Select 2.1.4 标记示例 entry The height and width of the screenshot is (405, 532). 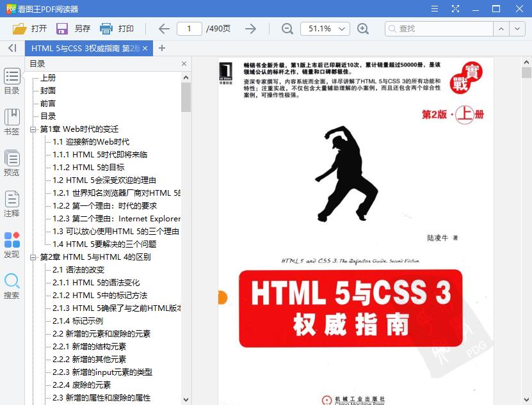tap(77, 321)
